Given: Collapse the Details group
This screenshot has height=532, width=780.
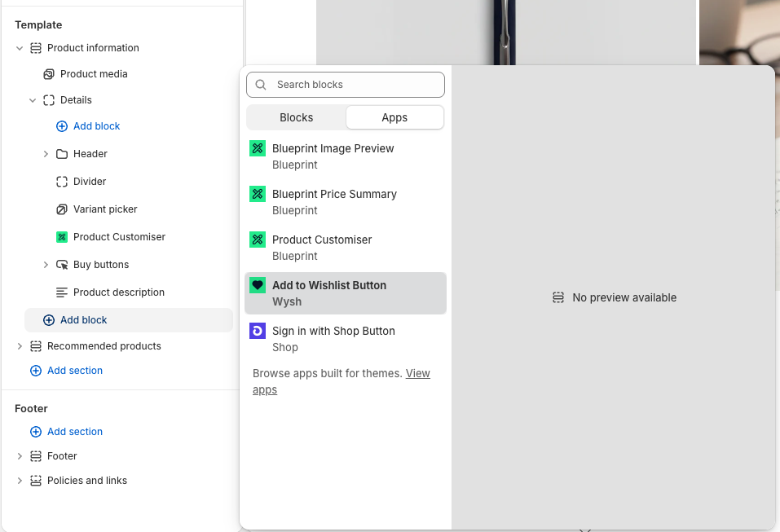Looking at the screenshot, I should [x=33, y=100].
